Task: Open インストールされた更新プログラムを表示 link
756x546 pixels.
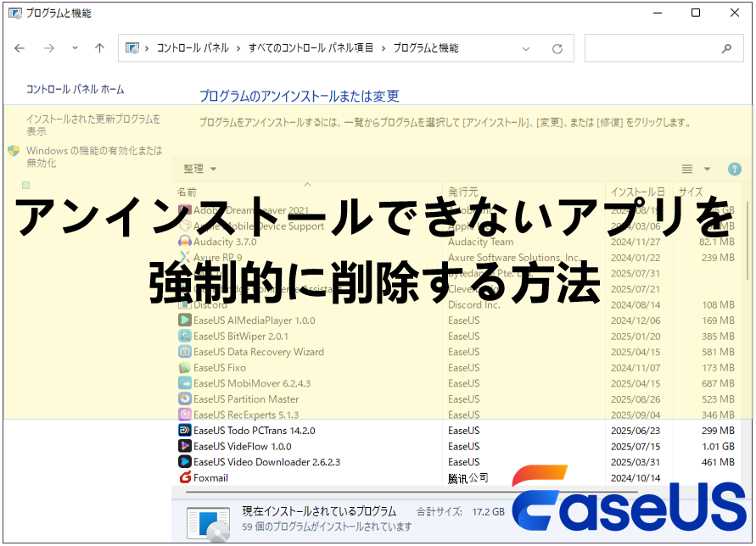Action: (x=93, y=125)
